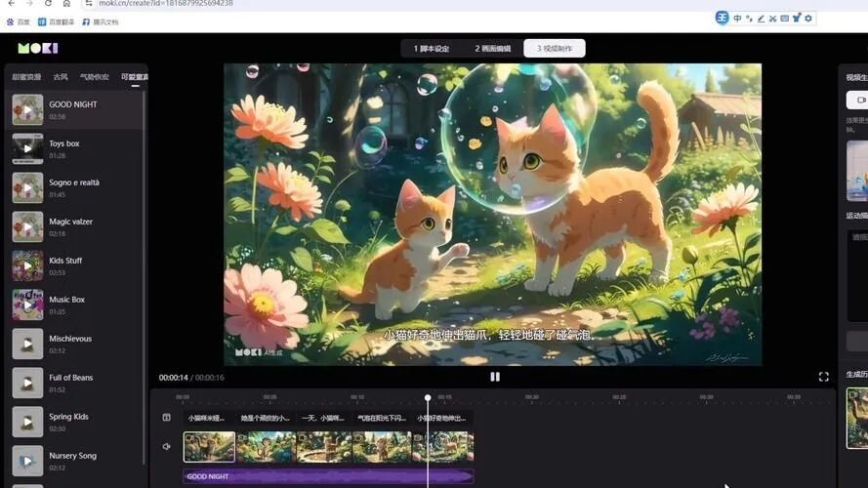Mute the timeline audio speaker icon
The height and width of the screenshot is (488, 868).
coord(166,447)
